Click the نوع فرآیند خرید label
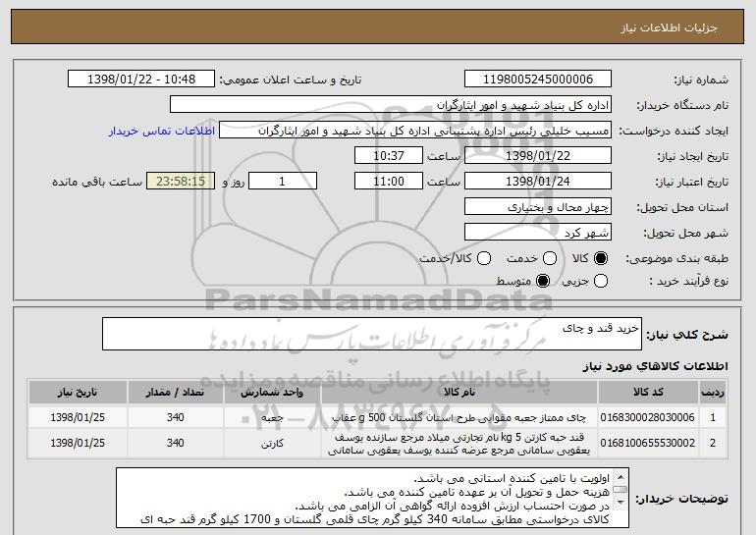The width and height of the screenshot is (756, 535). coord(688,281)
